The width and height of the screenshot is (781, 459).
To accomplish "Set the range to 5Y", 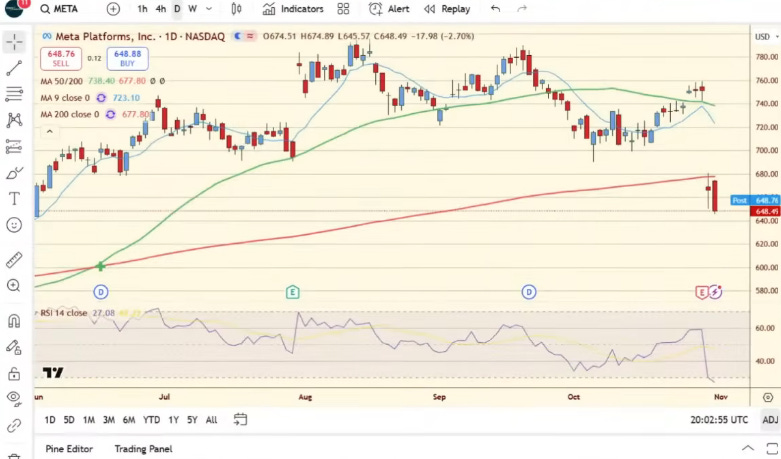I will [192, 420].
